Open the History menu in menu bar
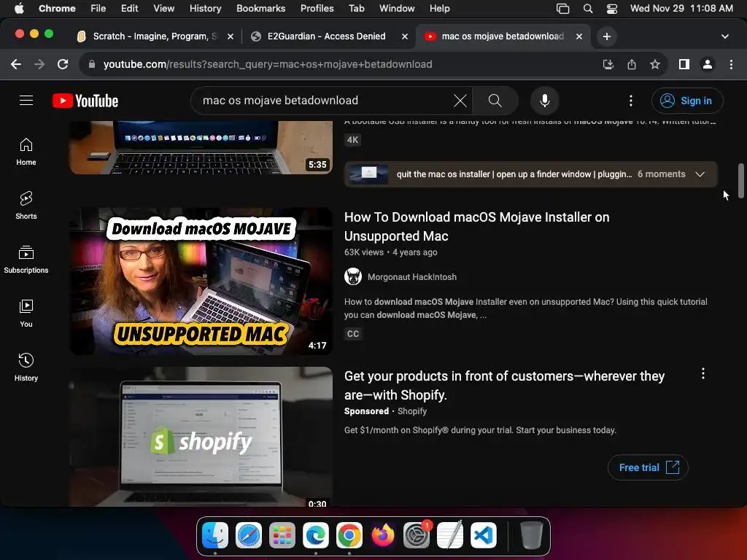 [205, 8]
